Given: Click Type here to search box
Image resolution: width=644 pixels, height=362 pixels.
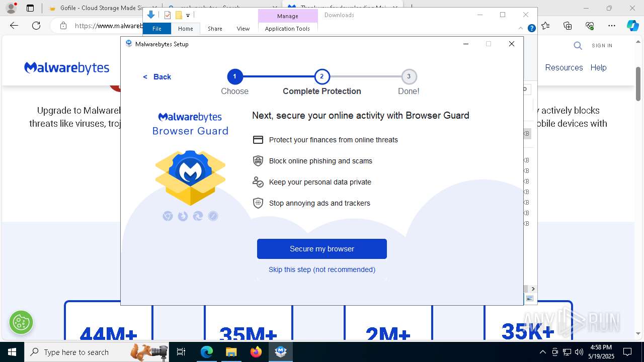Looking at the screenshot, I should 96,352.
